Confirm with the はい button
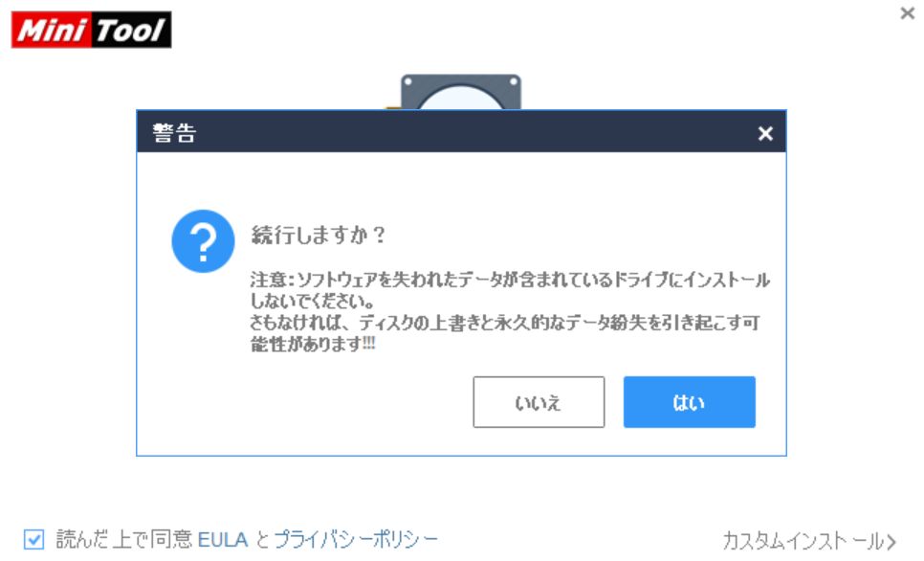The width and height of the screenshot is (924, 561). point(689,402)
